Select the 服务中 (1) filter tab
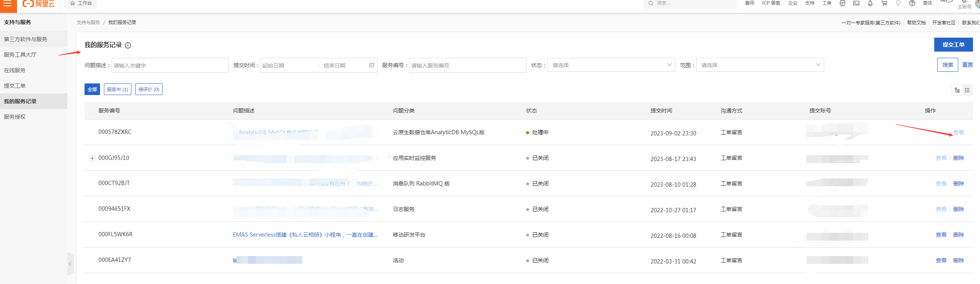 point(117,89)
